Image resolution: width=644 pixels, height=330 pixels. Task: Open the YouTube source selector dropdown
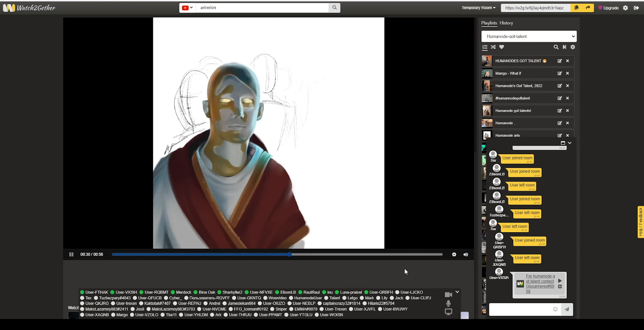[x=187, y=8]
